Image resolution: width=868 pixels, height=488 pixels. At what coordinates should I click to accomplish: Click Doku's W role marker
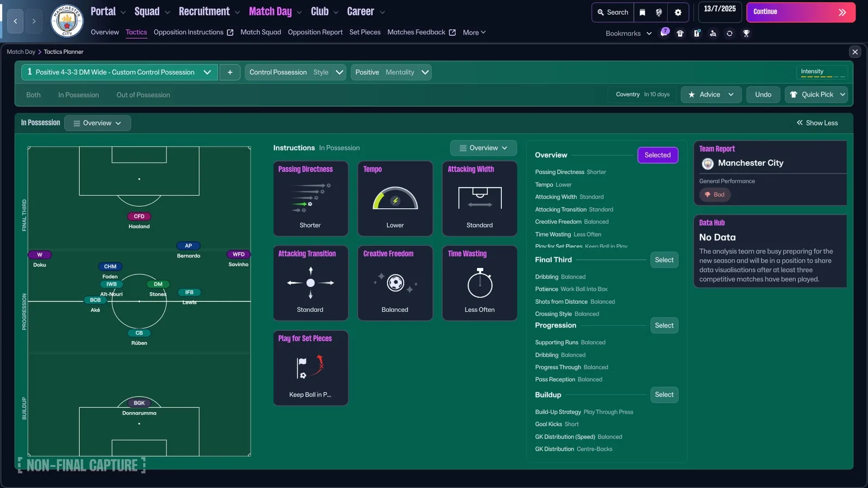pyautogui.click(x=40, y=255)
